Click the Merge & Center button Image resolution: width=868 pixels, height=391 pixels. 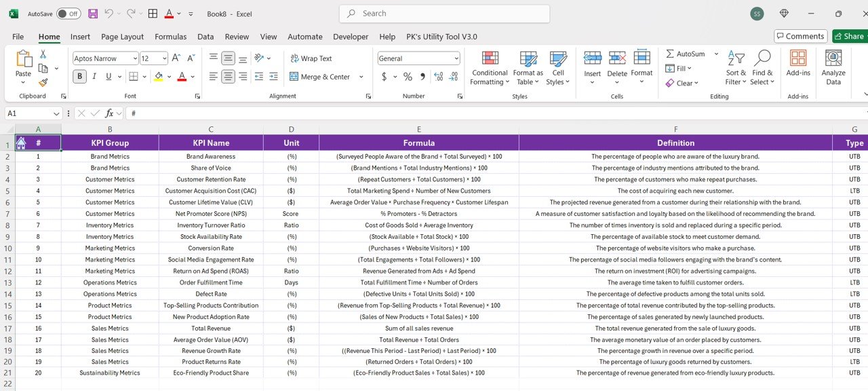[321, 77]
